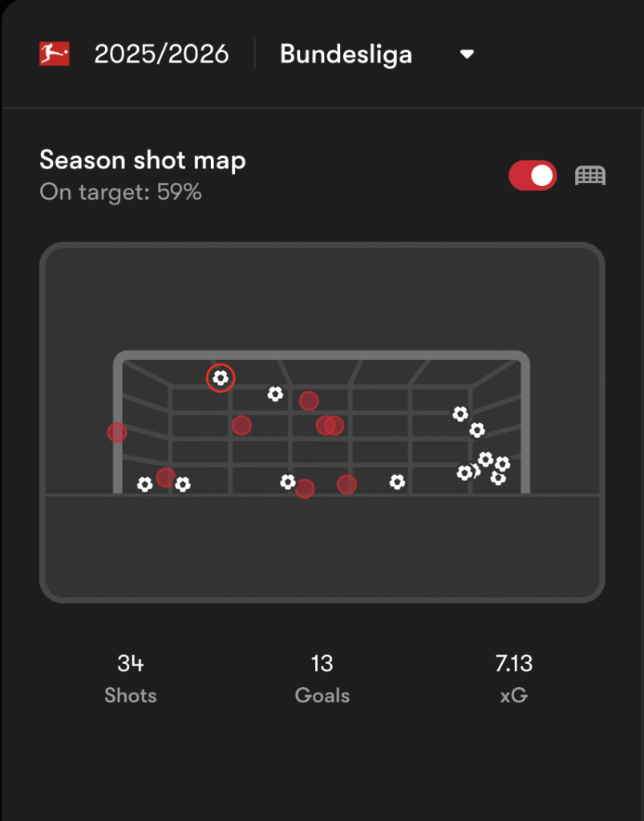Open the Bundesliga league selector
The width and height of the screenshot is (644, 821).
[x=346, y=55]
